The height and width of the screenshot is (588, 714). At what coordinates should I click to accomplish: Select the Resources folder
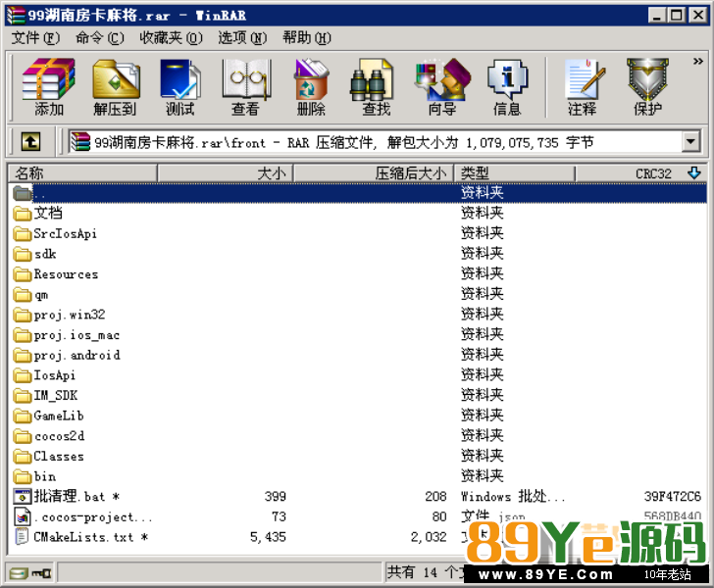56,274
